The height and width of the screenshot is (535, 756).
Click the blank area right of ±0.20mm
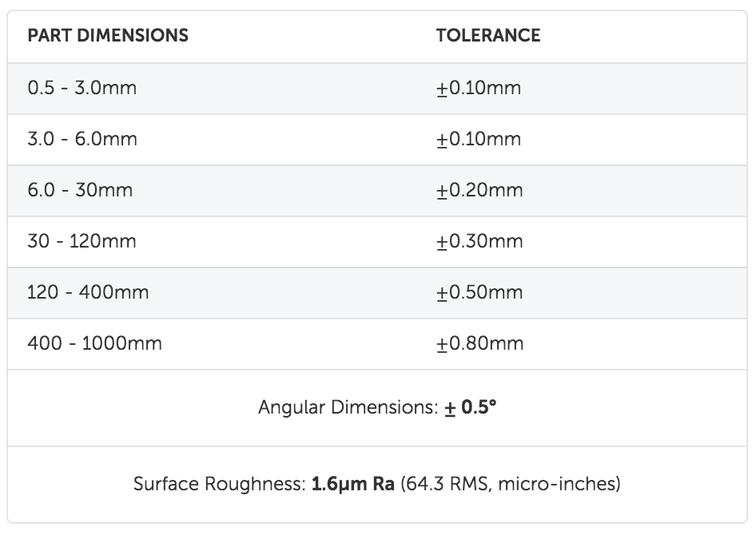(x=635, y=191)
